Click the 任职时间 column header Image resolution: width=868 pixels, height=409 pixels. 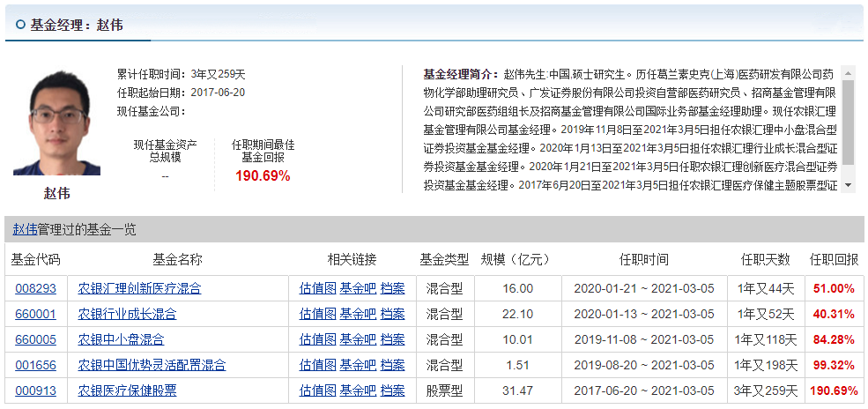(x=644, y=259)
